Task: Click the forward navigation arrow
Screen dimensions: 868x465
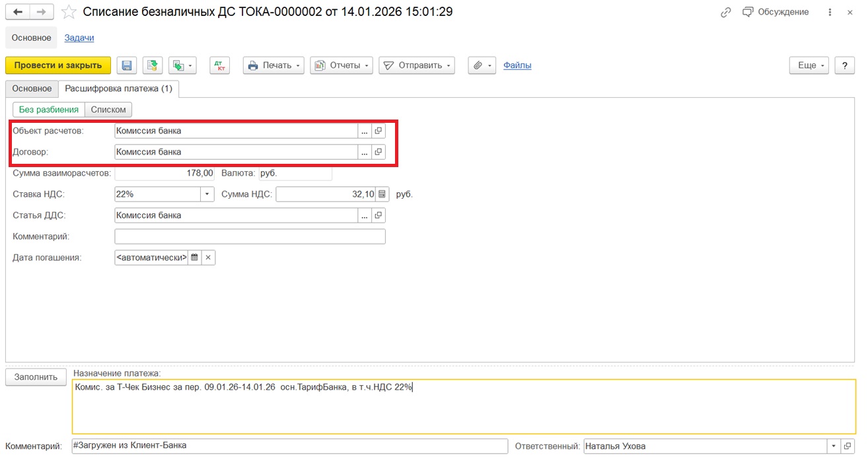Action: pos(41,12)
